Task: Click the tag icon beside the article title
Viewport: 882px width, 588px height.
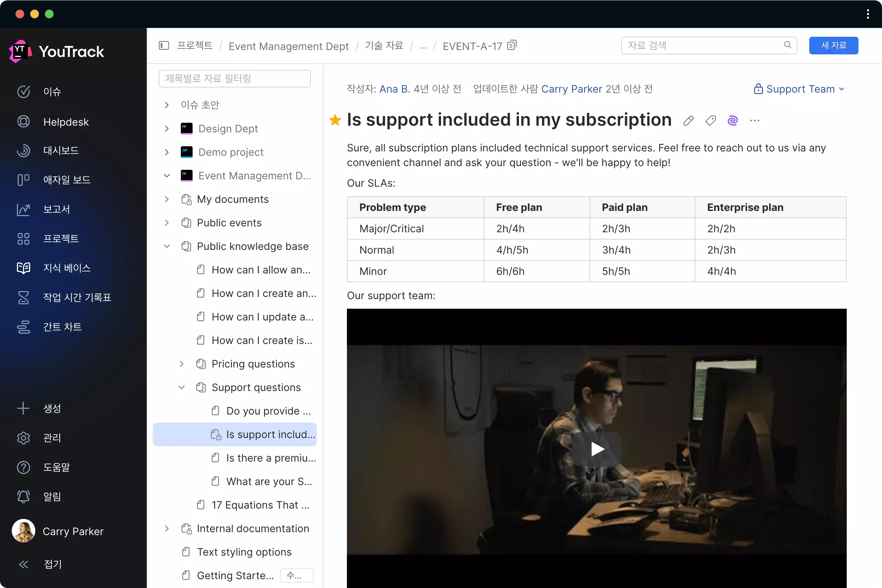Action: 710,121
